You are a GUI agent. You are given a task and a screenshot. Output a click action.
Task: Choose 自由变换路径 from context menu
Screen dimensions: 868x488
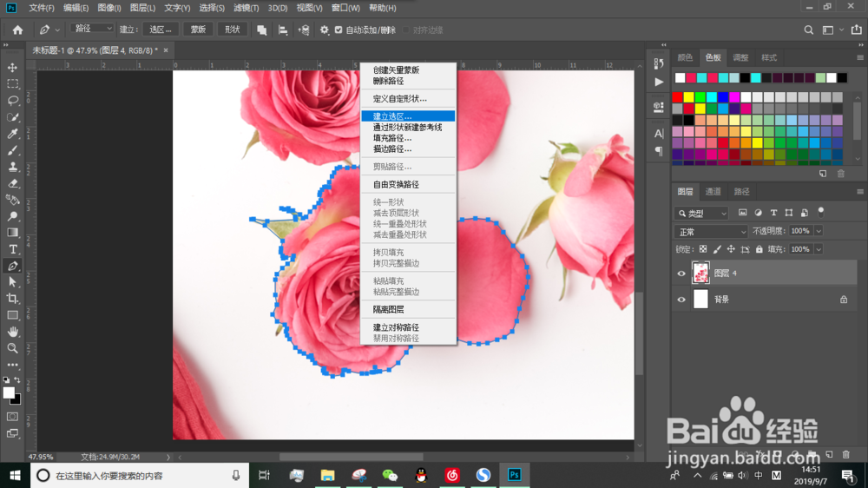408,184
